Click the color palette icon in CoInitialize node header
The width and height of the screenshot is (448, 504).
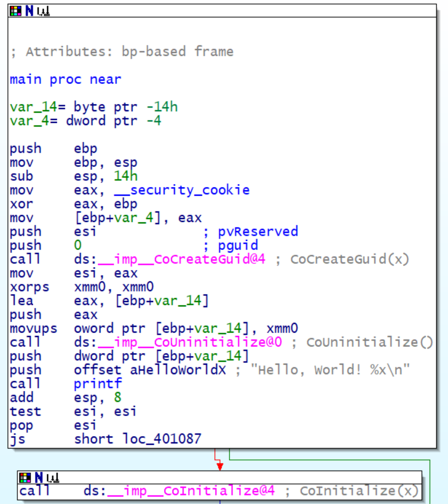(x=25, y=478)
